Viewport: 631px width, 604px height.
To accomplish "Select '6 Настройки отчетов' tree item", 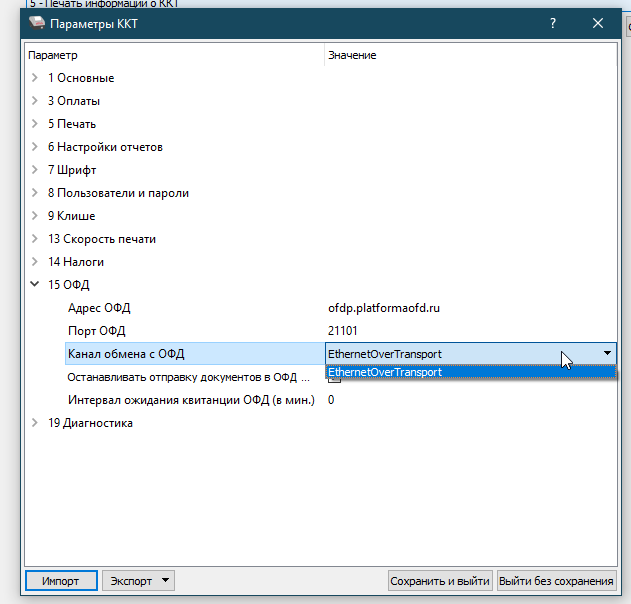I will click(104, 147).
